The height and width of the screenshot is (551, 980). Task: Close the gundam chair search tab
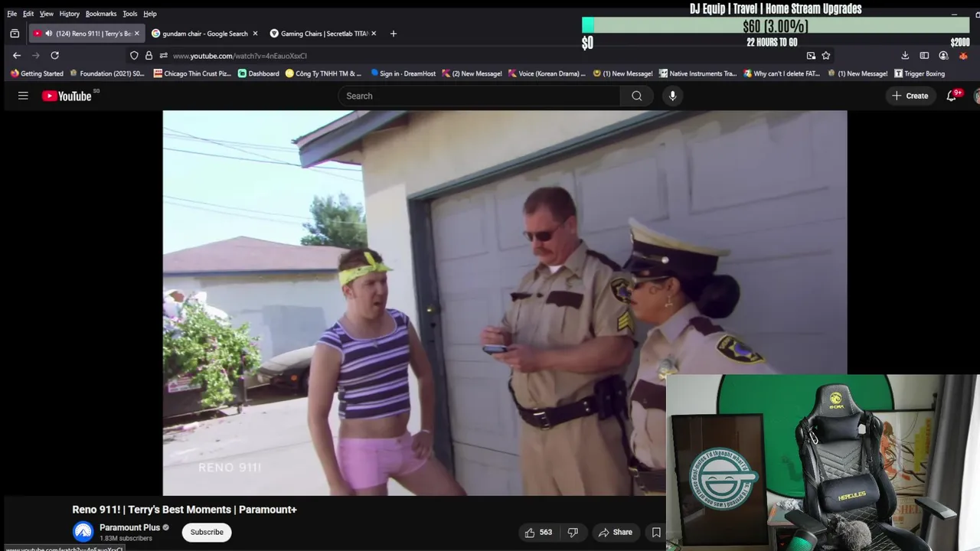pos(255,34)
